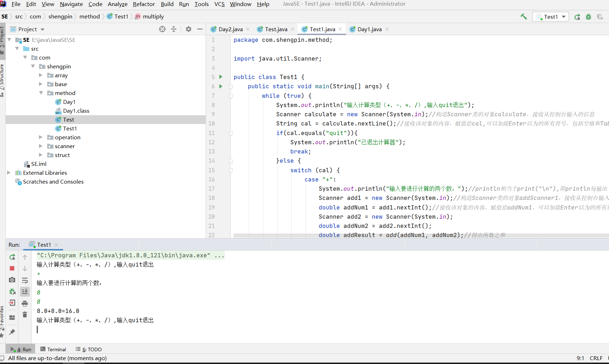The height and width of the screenshot is (364, 609).
Task: Move down the stack trace arrow
Action: point(25,269)
